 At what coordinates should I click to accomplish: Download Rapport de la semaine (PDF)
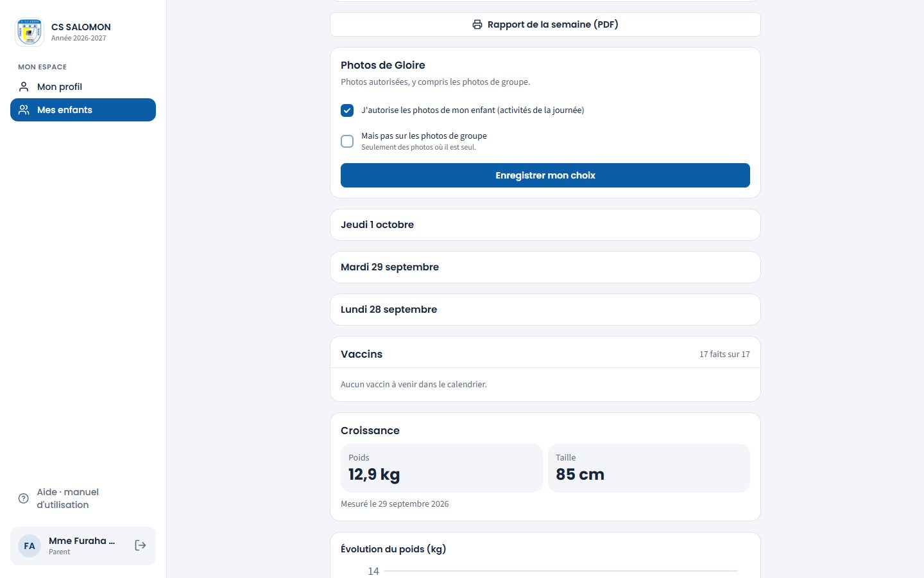click(545, 24)
